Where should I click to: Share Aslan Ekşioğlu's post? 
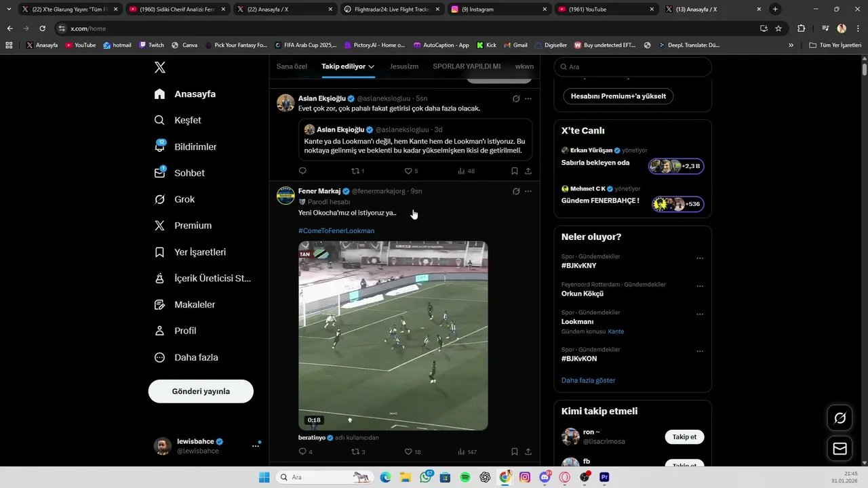(x=528, y=171)
